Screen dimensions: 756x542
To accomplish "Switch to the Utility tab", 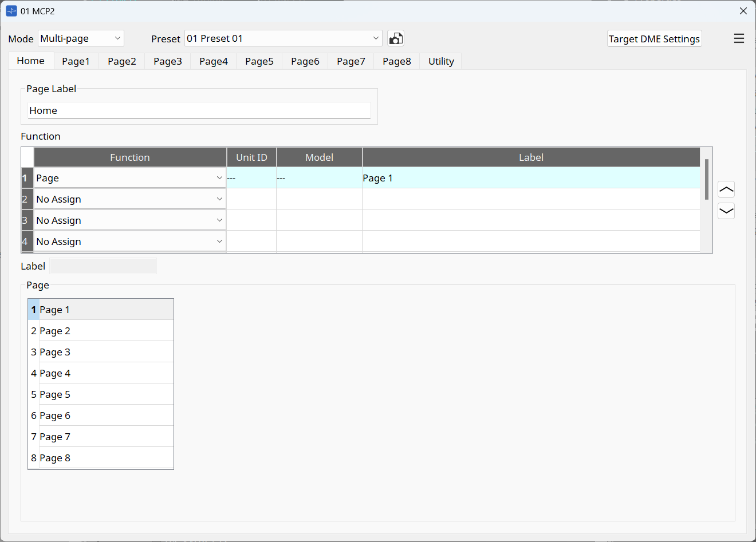I will point(440,61).
